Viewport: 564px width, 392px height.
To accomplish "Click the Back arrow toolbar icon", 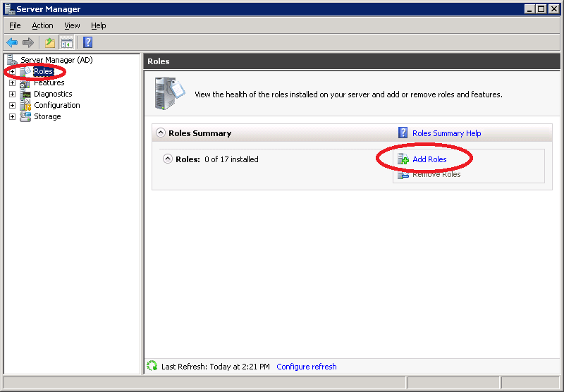I will coord(12,42).
